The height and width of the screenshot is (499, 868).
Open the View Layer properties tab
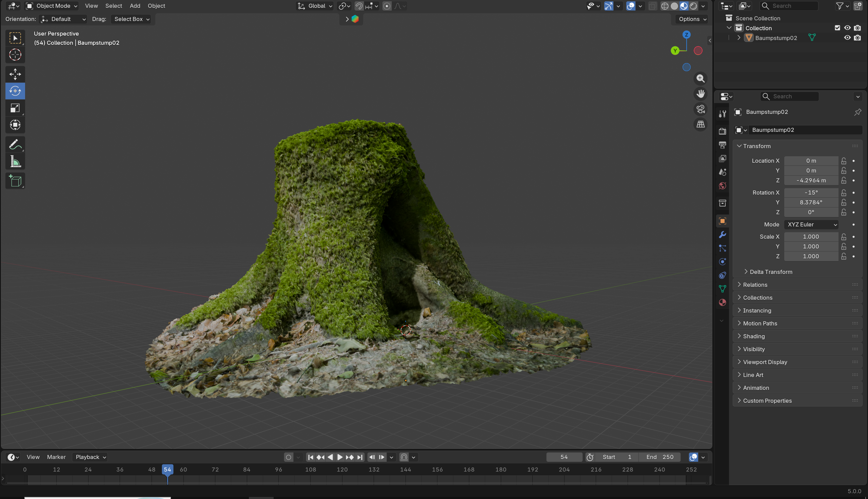(x=722, y=158)
